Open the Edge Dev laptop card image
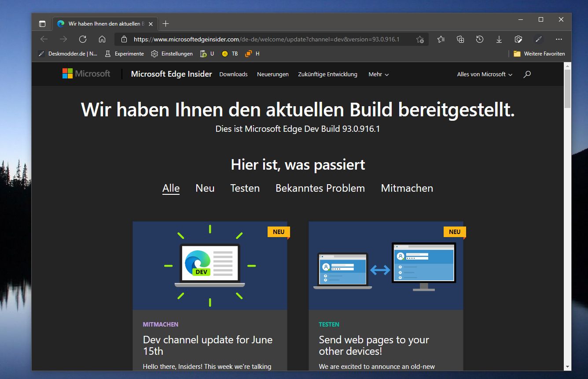Image resolution: width=588 pixels, height=379 pixels. [x=210, y=265]
